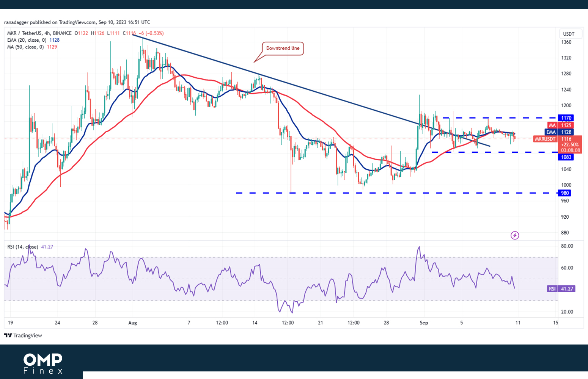
Task: Click the 80.00 RSI axis label
Action: coord(567,246)
